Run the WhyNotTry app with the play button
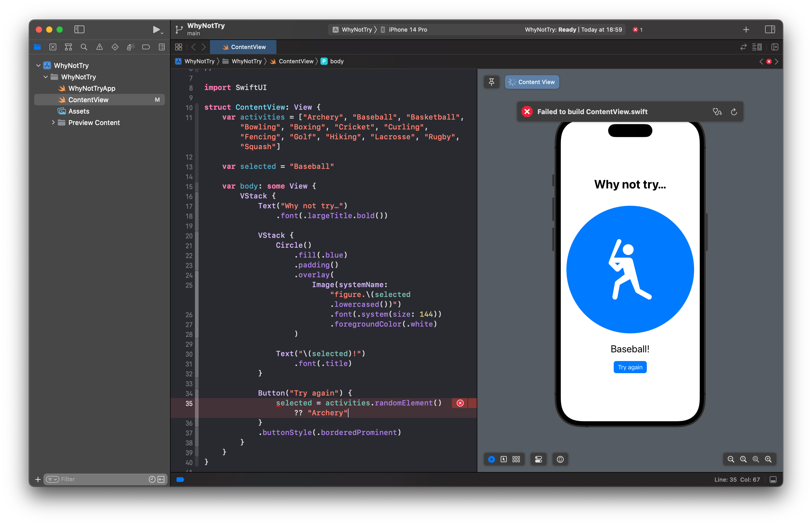The width and height of the screenshot is (812, 525). point(156,30)
